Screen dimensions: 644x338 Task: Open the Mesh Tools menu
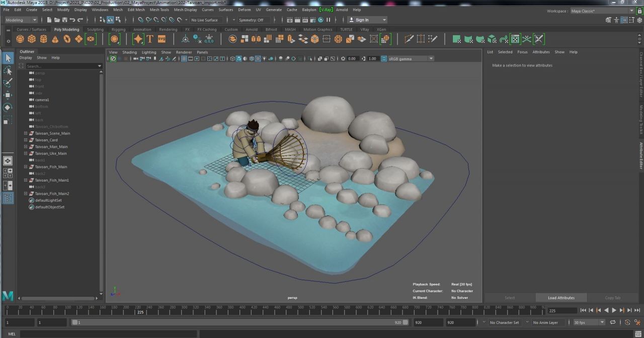[x=159, y=10]
